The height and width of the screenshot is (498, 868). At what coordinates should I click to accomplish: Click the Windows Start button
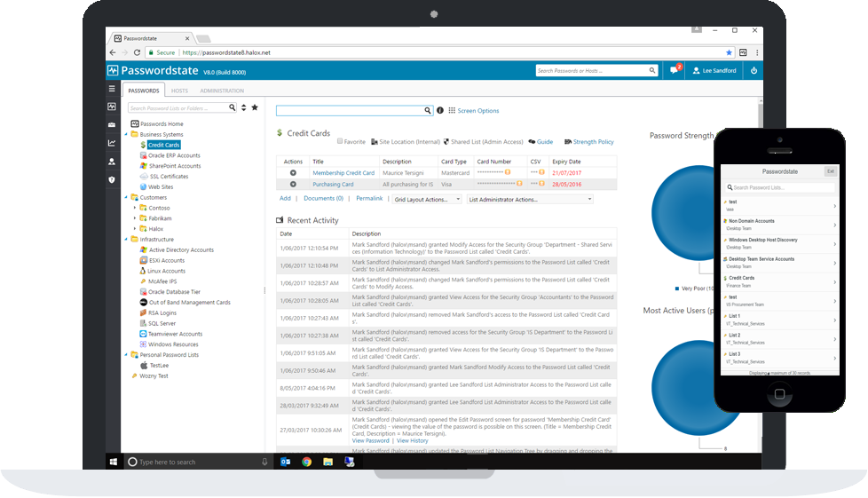pyautogui.click(x=114, y=462)
